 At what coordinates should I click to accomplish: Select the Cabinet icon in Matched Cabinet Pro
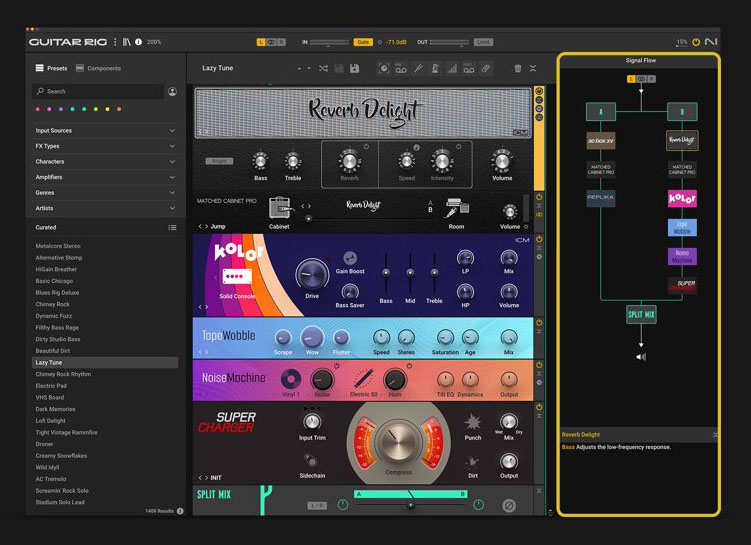click(x=280, y=207)
